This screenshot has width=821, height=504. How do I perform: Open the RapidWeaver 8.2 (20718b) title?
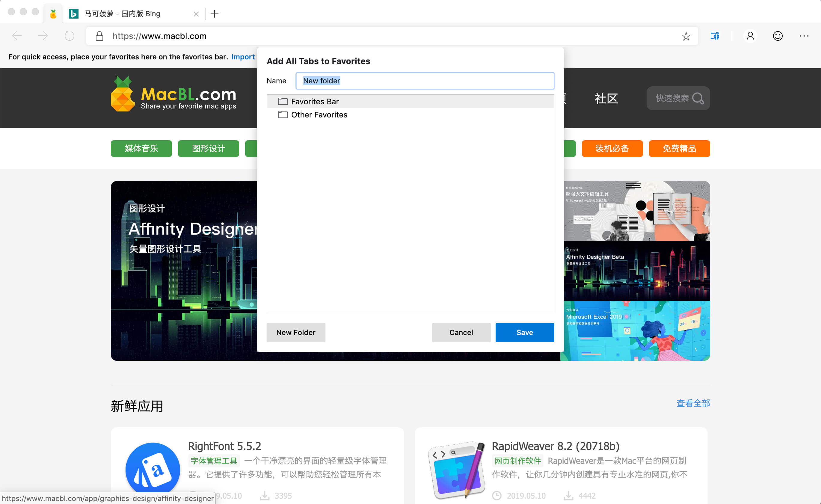555,446
